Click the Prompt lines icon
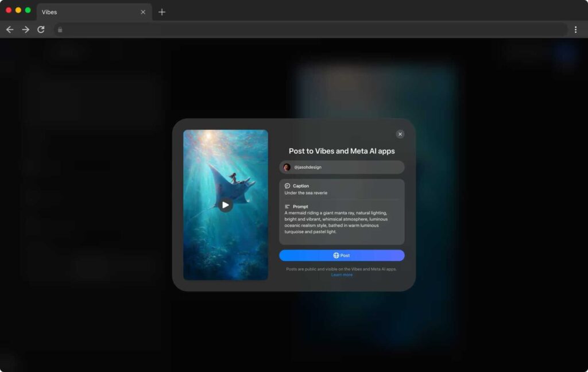Image resolution: width=588 pixels, height=372 pixels. point(286,206)
